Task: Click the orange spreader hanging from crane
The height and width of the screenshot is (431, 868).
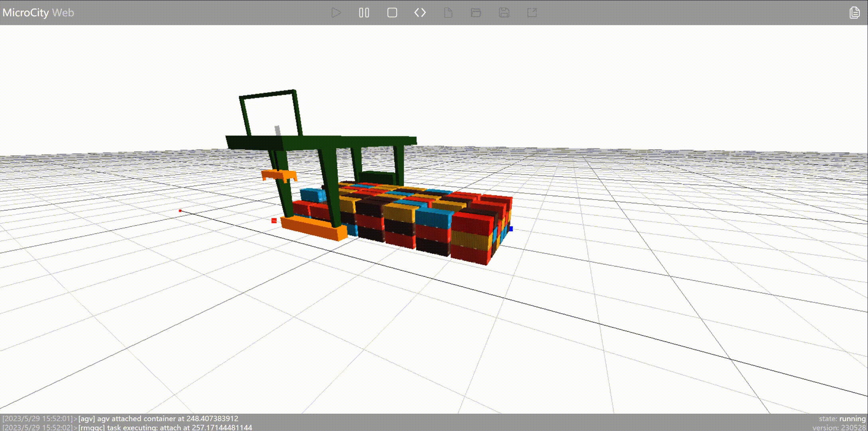Action: [x=279, y=175]
